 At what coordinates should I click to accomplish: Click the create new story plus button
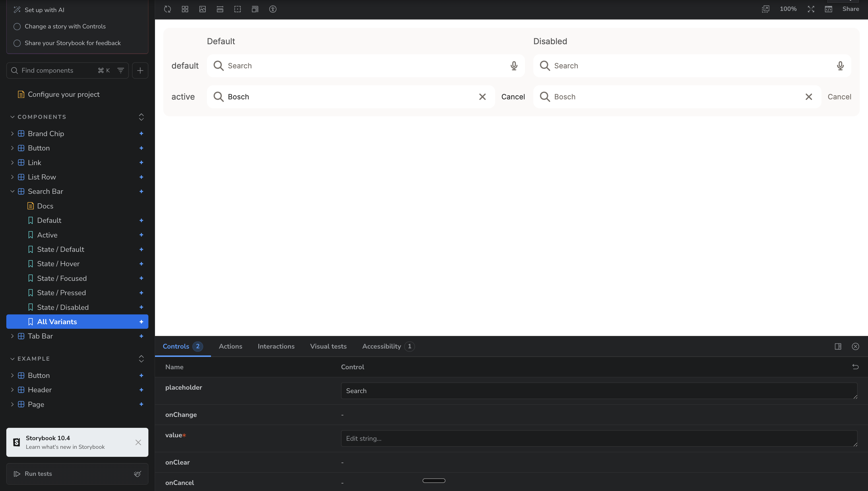pyautogui.click(x=140, y=70)
